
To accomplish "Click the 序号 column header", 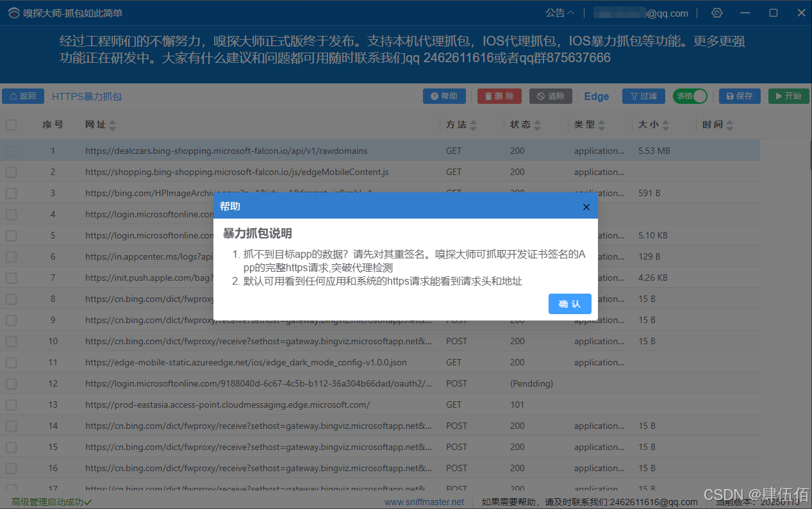I will pos(53,125).
